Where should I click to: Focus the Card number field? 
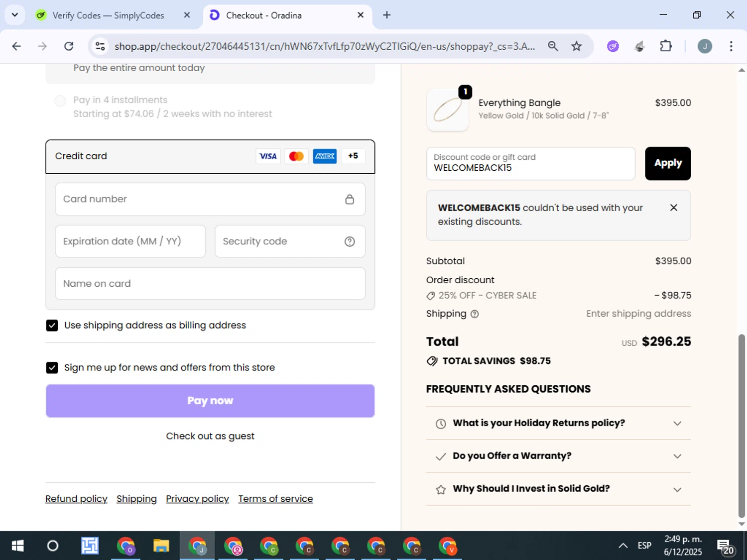pyautogui.click(x=210, y=199)
